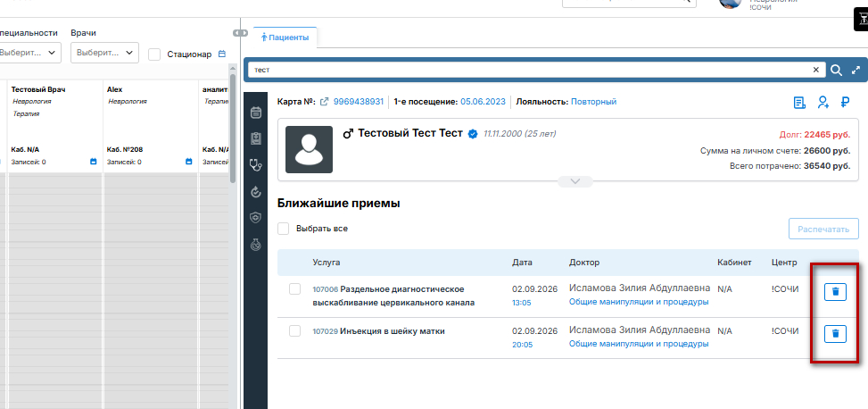This screenshot has width=868, height=409.
Task: Expand patient panel with diagonal arrows icon
Action: click(x=856, y=70)
